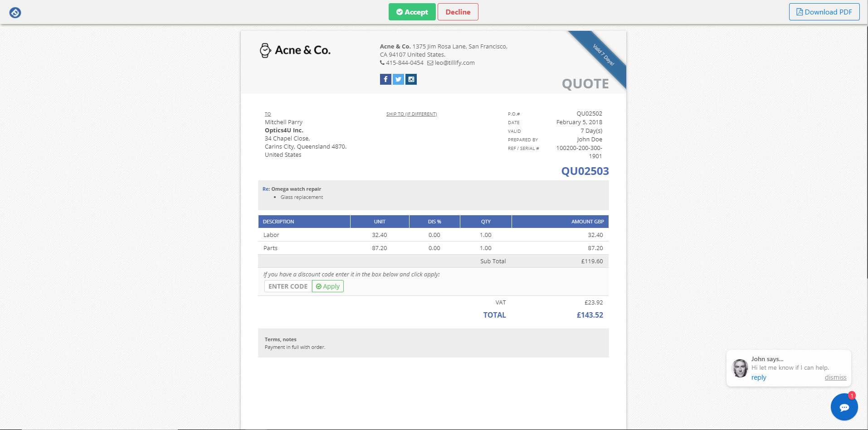
Task: Click the ENTER CODE field
Action: point(287,286)
